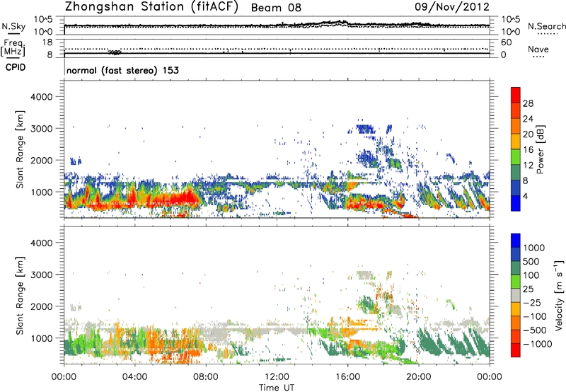This screenshot has height=392, width=566.
Task: Click the noise peak near 16:00 in N.Sky trace
Action: tap(340, 23)
